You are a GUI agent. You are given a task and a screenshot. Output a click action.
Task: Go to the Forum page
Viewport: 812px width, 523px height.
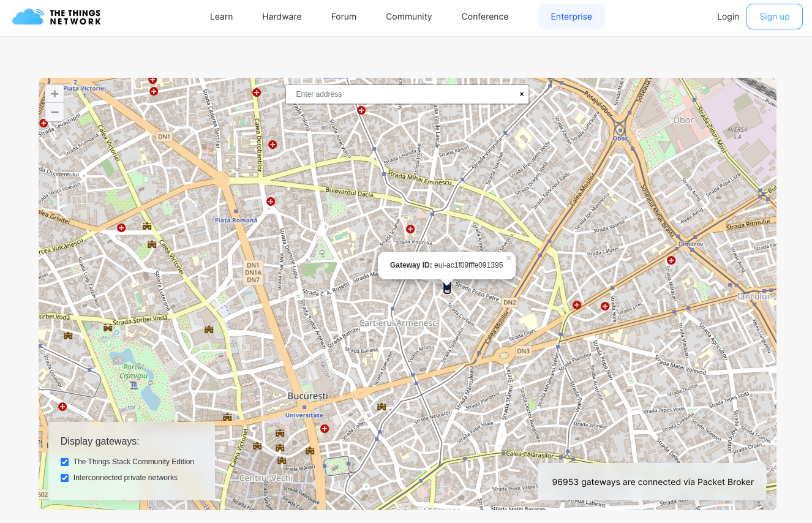tap(344, 17)
